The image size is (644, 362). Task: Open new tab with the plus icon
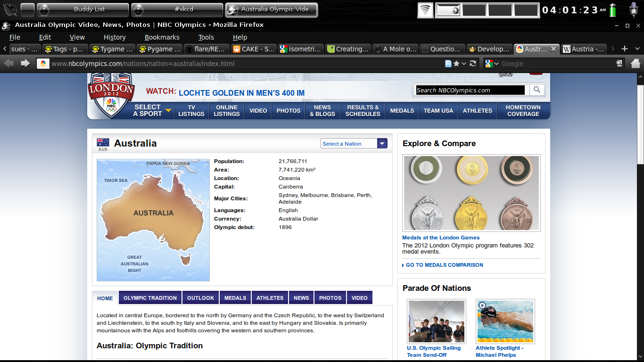point(625,49)
